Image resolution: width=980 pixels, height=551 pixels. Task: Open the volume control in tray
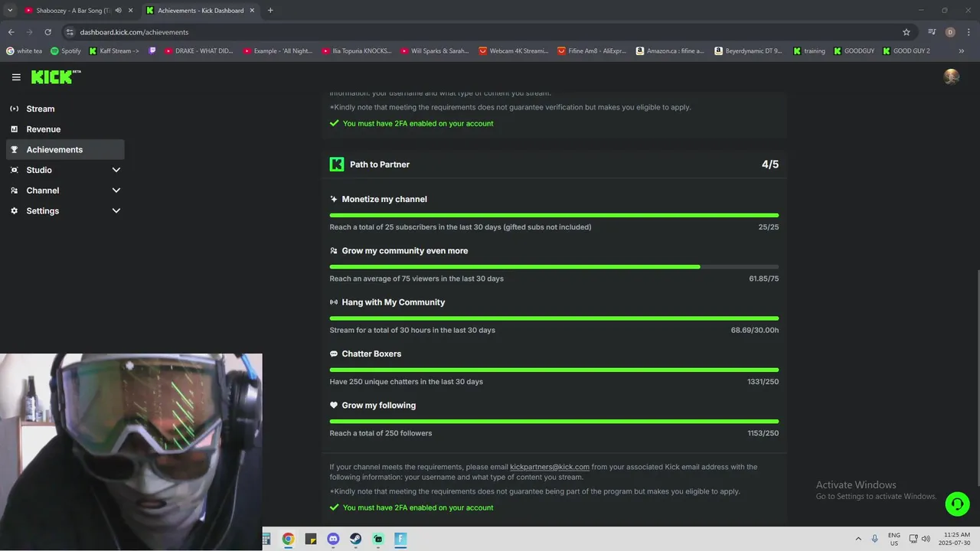(x=926, y=539)
